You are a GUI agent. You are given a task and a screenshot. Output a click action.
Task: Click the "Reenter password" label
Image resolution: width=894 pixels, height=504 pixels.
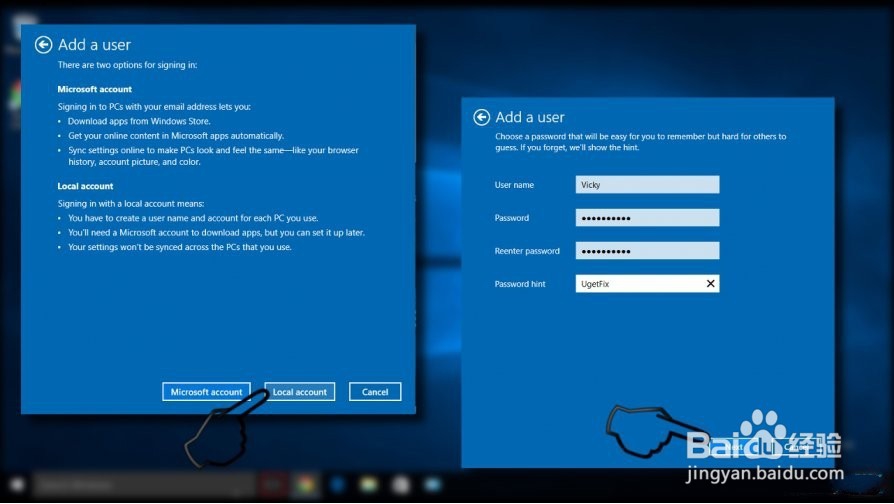[527, 251]
